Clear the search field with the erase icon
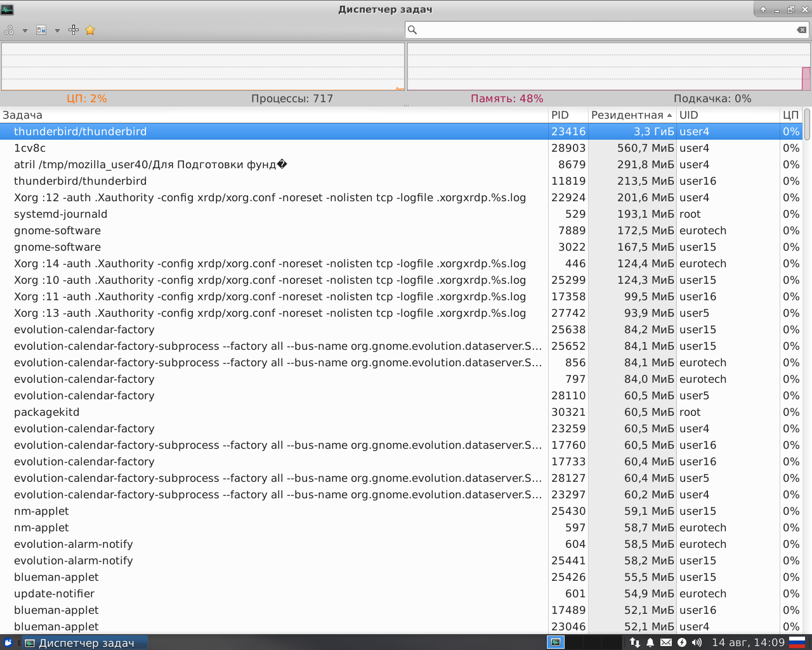Image resolution: width=812 pixels, height=650 pixels. (802, 30)
